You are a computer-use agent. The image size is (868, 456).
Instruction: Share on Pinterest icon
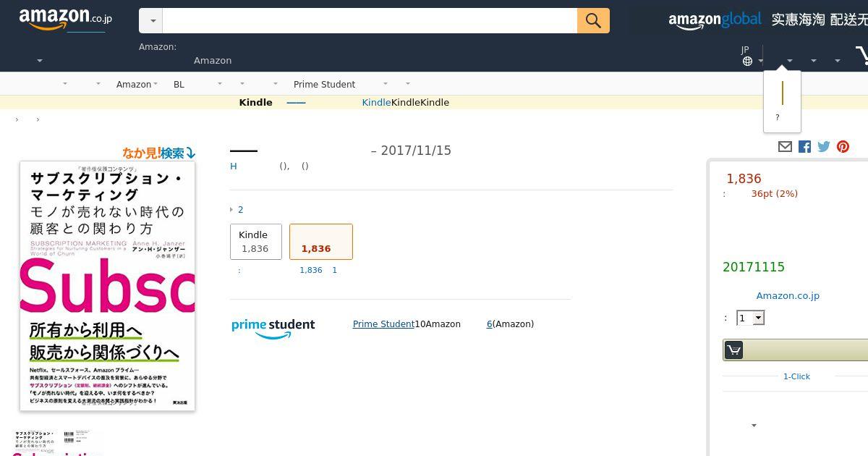point(843,147)
